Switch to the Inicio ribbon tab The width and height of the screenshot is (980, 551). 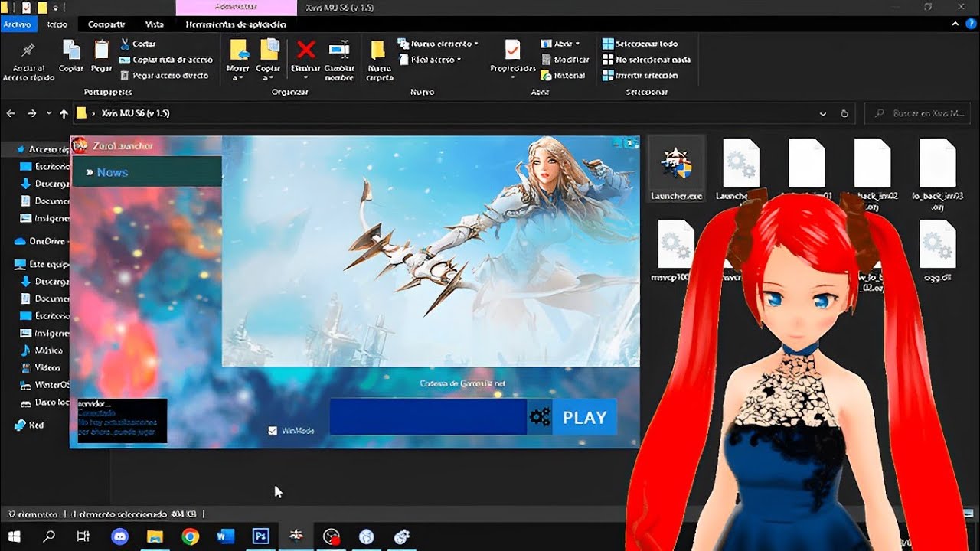[x=57, y=24]
